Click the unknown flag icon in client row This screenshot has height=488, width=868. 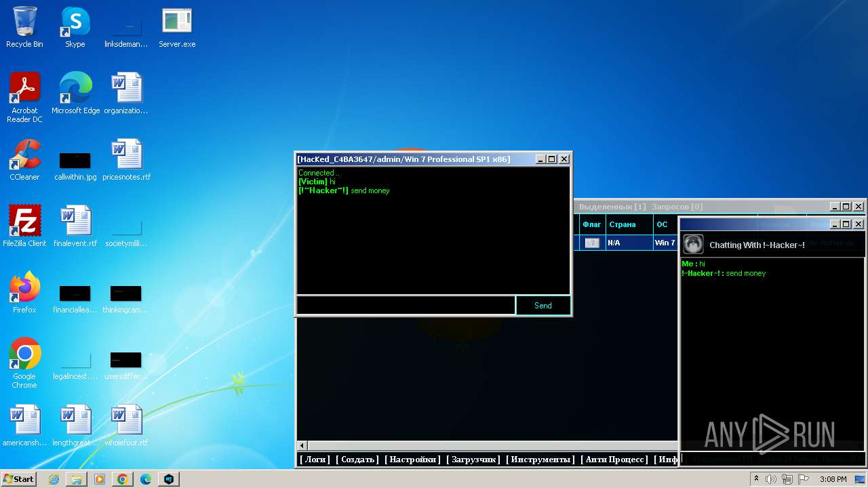592,243
